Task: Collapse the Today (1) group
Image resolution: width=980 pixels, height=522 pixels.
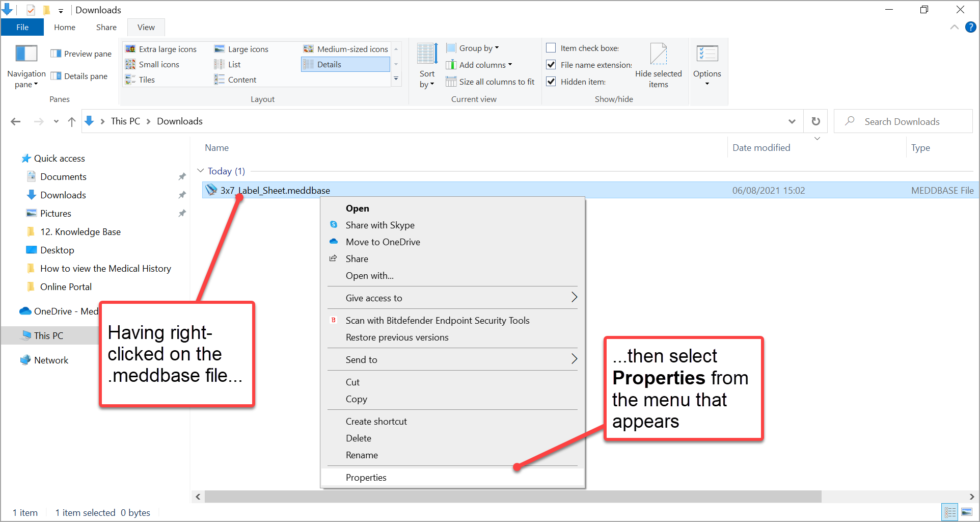Action: pos(200,171)
